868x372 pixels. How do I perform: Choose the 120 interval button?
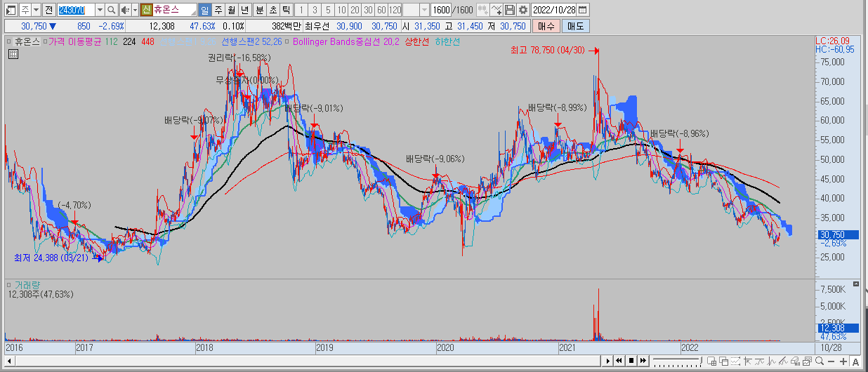pos(395,10)
